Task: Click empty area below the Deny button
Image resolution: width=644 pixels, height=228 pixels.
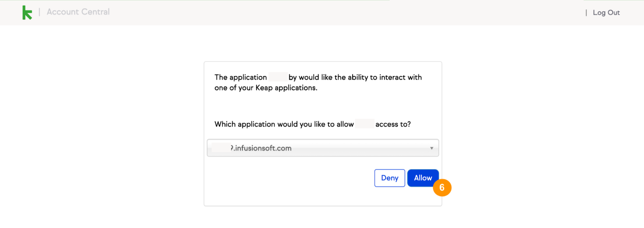Action: tap(390, 197)
